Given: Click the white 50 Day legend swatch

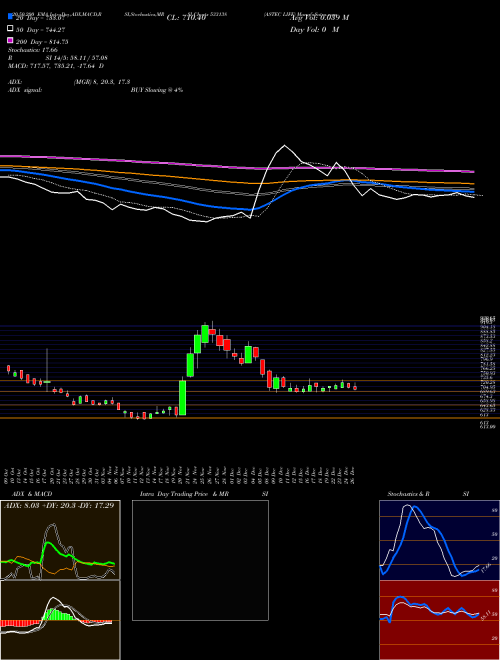Looking at the screenshot, I should (x=11, y=29).
